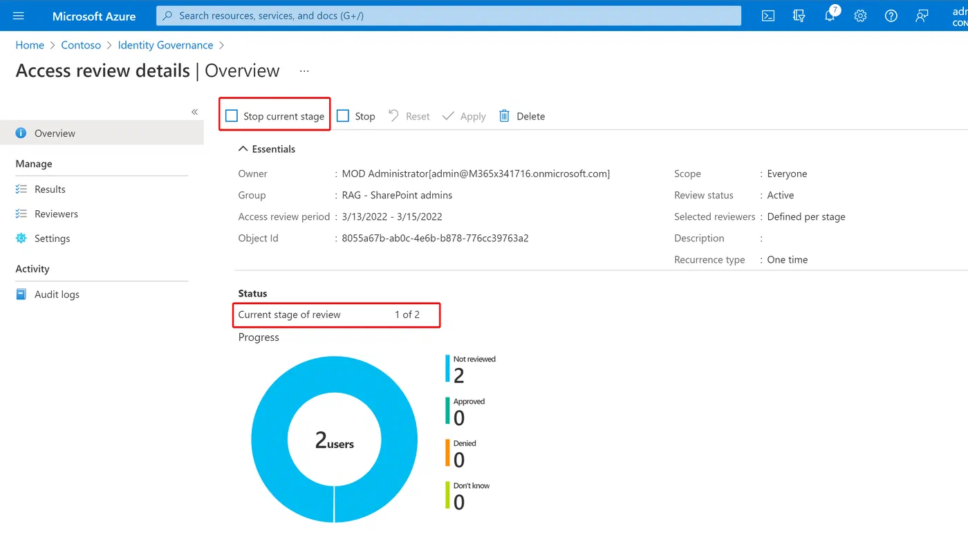Click the stage value '1 of 2'
The height and width of the screenshot is (560, 968).
coord(407,315)
